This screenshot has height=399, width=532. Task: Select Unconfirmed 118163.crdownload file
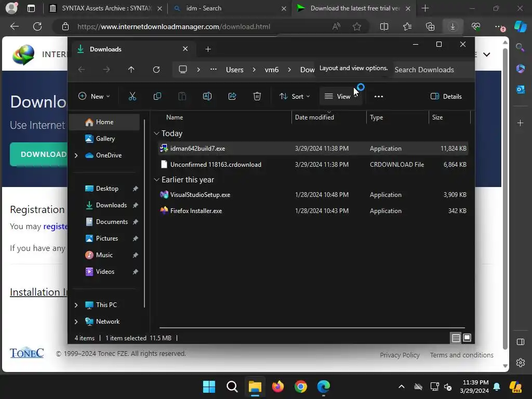click(x=313, y=165)
